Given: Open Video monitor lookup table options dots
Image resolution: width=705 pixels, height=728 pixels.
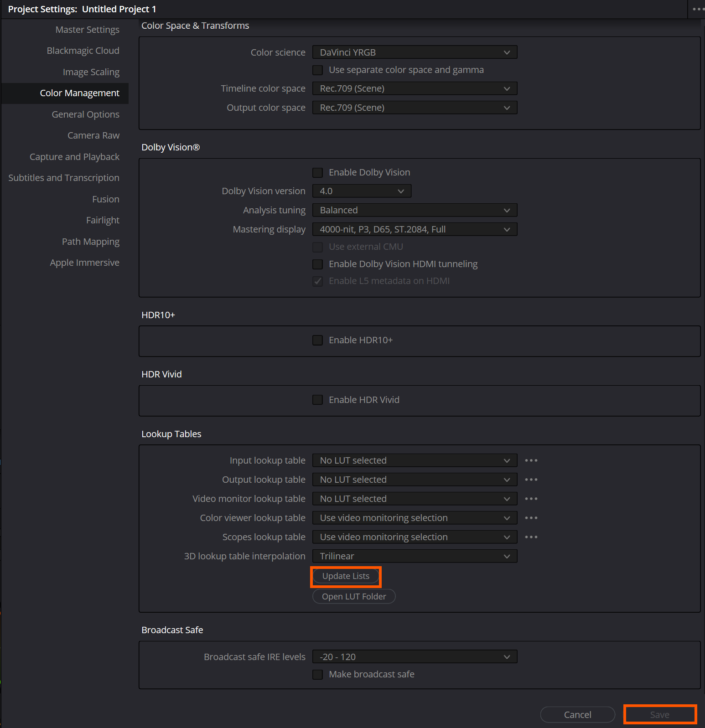Looking at the screenshot, I should click(531, 499).
